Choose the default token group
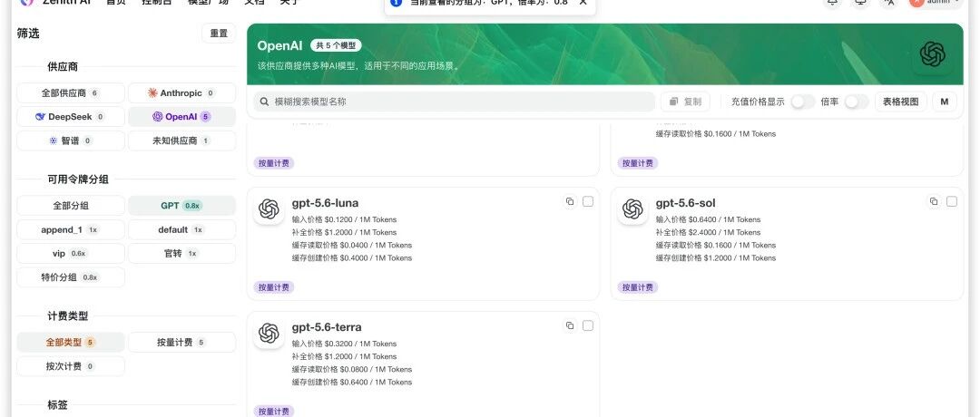 tap(181, 229)
